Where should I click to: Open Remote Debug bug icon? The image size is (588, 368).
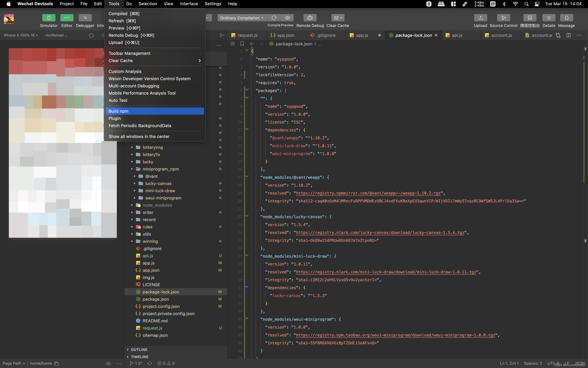coord(310,18)
